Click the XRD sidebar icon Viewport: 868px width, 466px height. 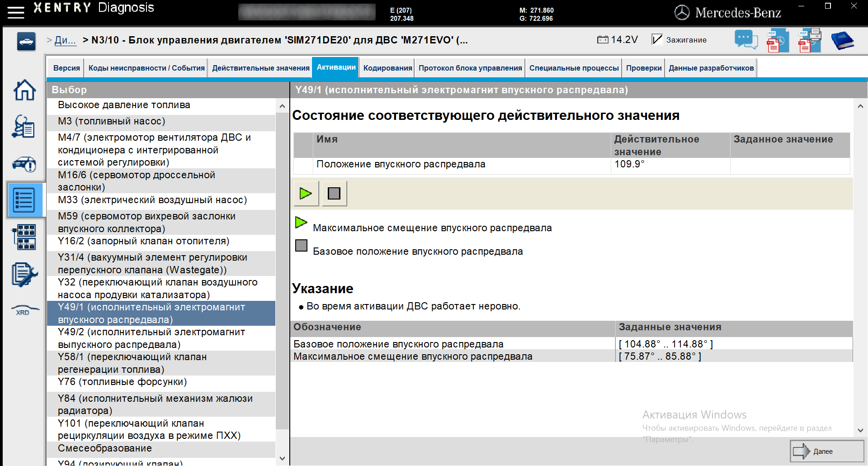tap(25, 310)
